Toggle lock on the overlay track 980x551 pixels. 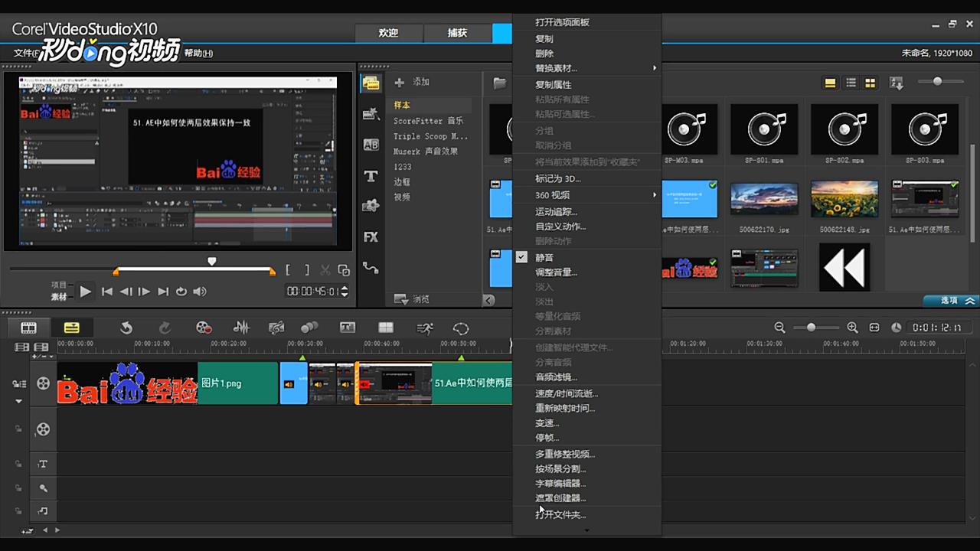[18, 429]
